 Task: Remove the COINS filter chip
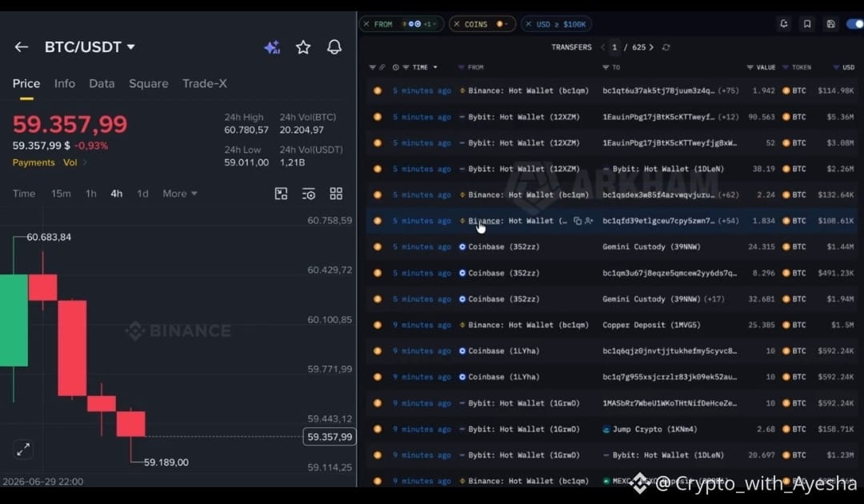[456, 24]
